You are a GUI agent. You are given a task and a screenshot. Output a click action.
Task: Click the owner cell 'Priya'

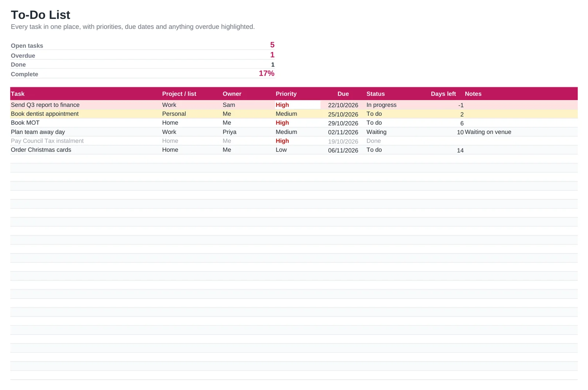229,132
